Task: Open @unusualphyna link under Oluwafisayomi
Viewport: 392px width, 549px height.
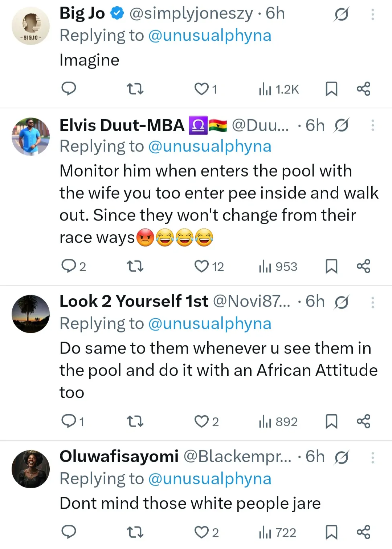Action: pos(210,479)
